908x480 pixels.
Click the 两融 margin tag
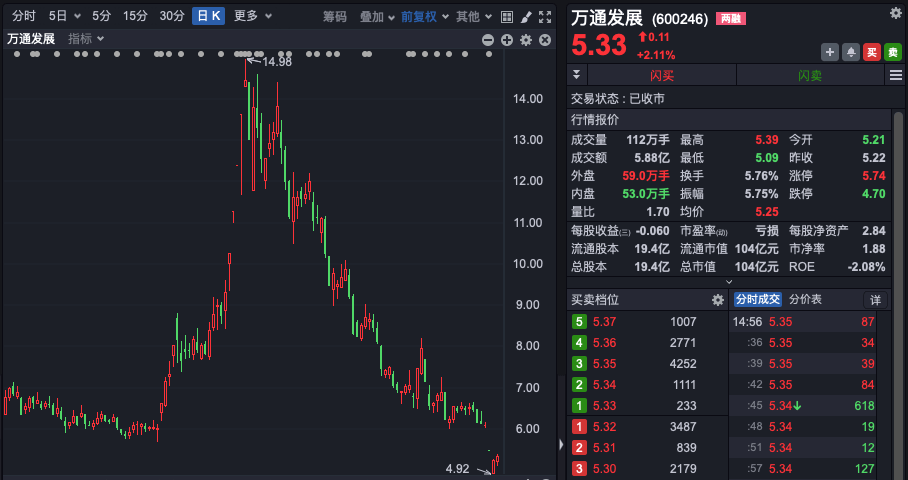[x=731, y=19]
